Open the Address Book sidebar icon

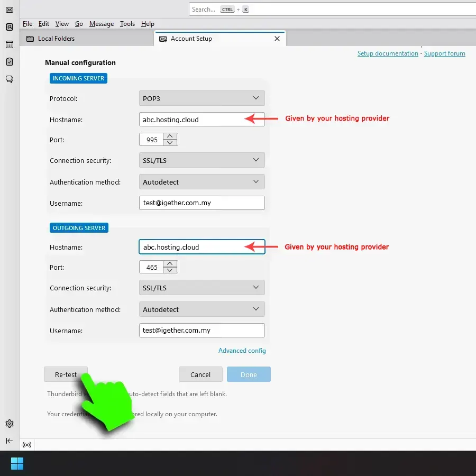tap(10, 27)
